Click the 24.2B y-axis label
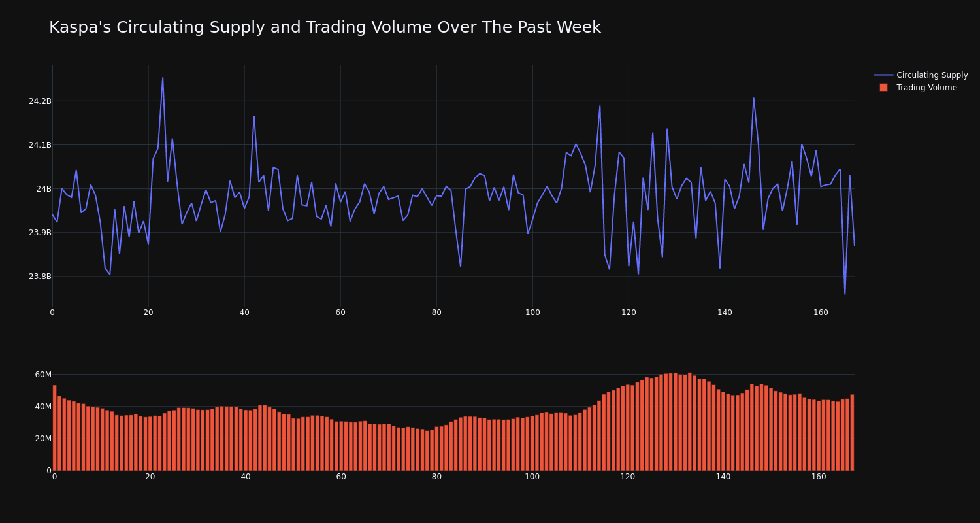980x523 pixels. point(40,101)
